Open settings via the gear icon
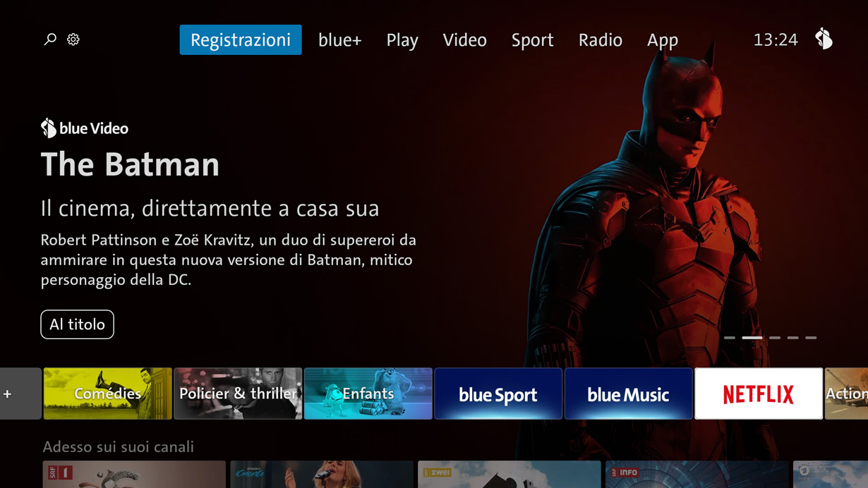 (73, 39)
